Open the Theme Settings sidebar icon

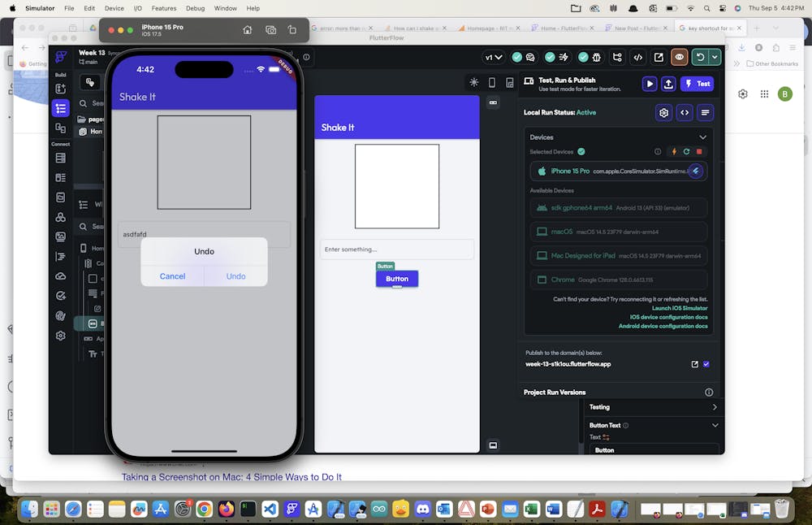pyautogui.click(x=61, y=315)
